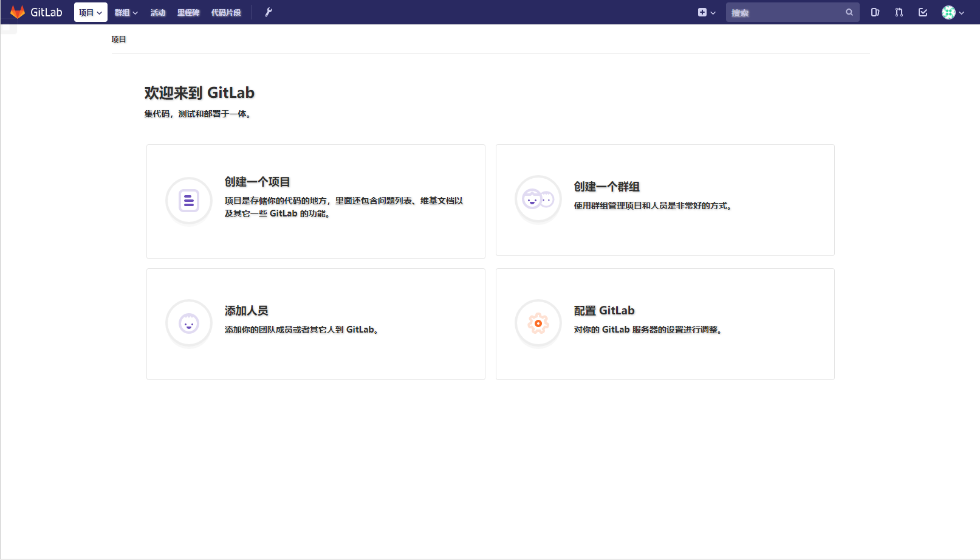Screen dimensions: 980x560
Task: Click the 创建一个项目 heading link
Action: pos(257,182)
